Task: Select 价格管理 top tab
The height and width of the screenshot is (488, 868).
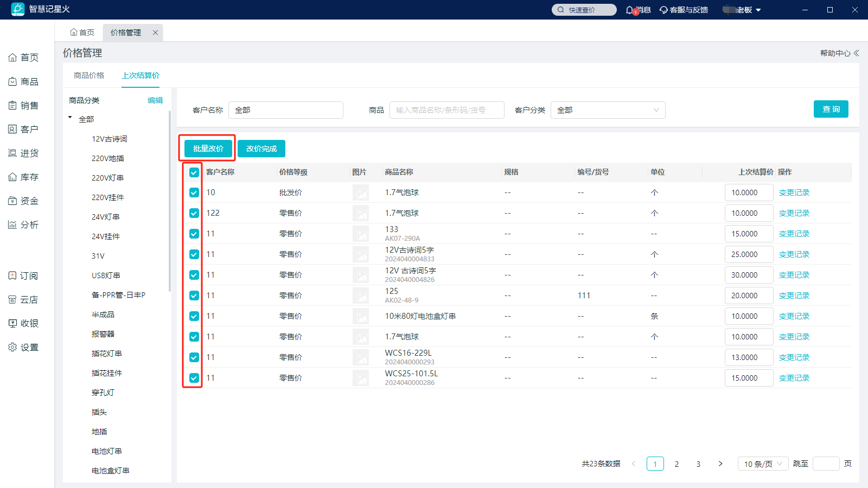Action: pyautogui.click(x=126, y=33)
